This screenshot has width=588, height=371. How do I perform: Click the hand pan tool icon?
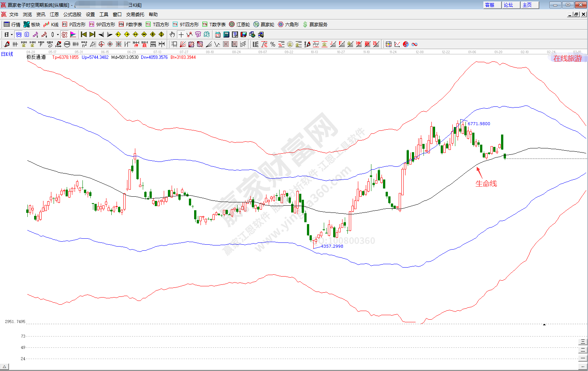click(172, 34)
